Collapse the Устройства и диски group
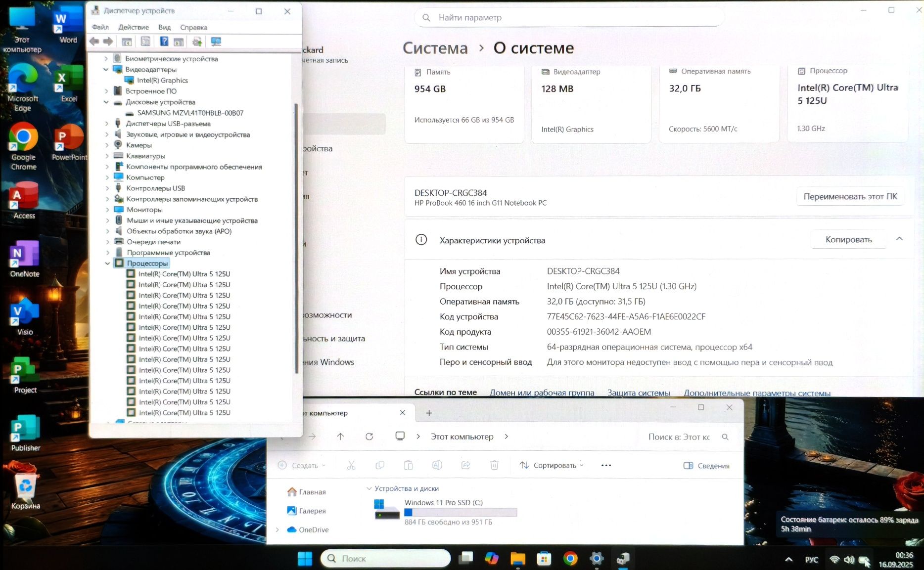This screenshot has width=924, height=570. coord(369,488)
